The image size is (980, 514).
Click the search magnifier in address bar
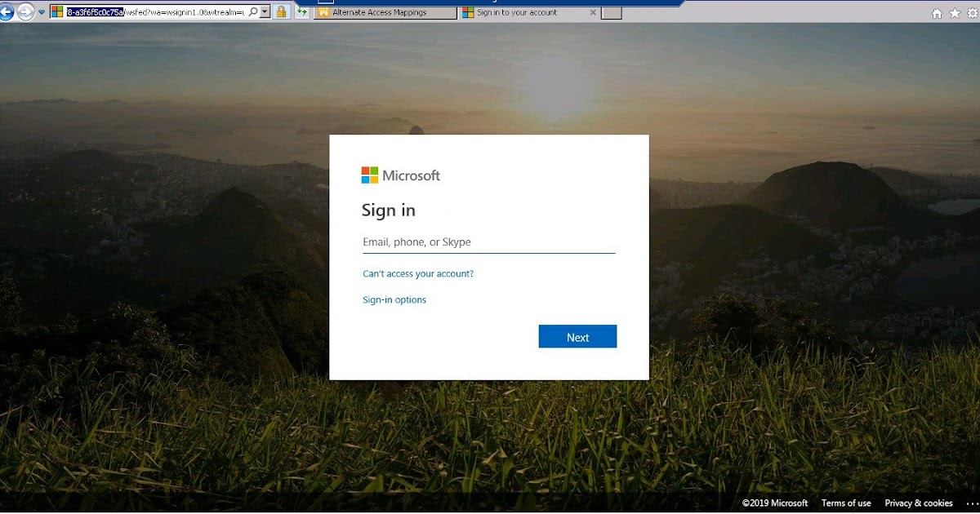(253, 11)
